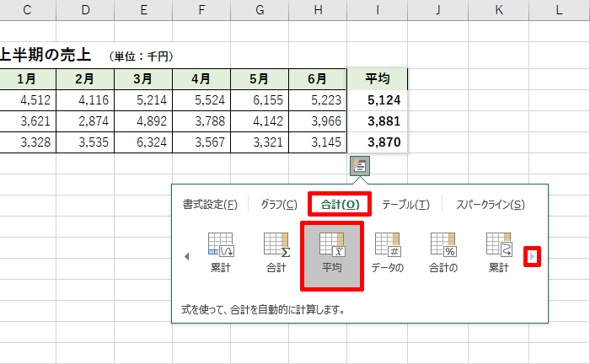
Task: Select the 2月 header cell
Action: coord(85,79)
